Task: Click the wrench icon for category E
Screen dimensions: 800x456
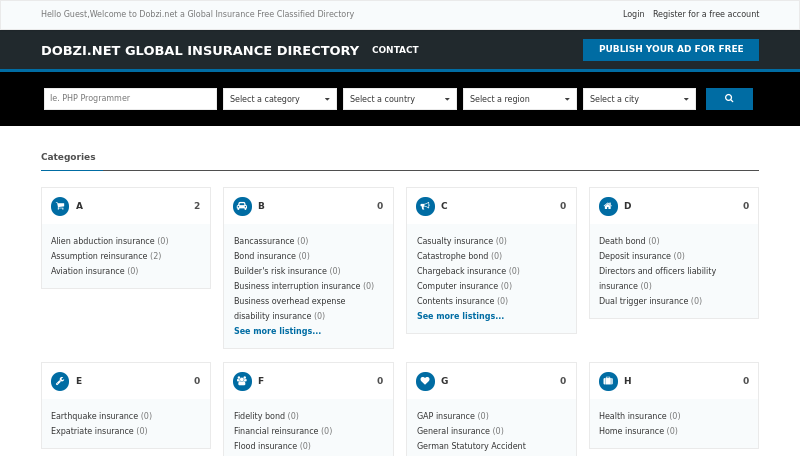Action: 60,382
